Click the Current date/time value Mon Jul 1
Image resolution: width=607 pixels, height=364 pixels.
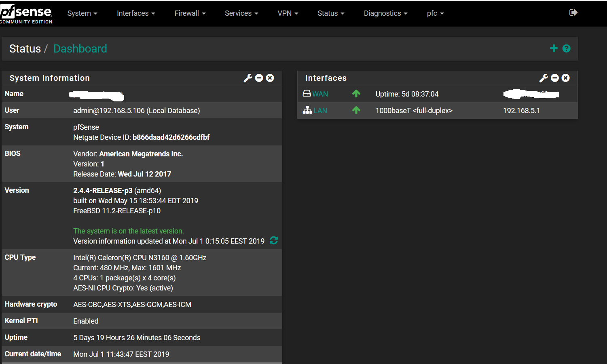point(121,354)
